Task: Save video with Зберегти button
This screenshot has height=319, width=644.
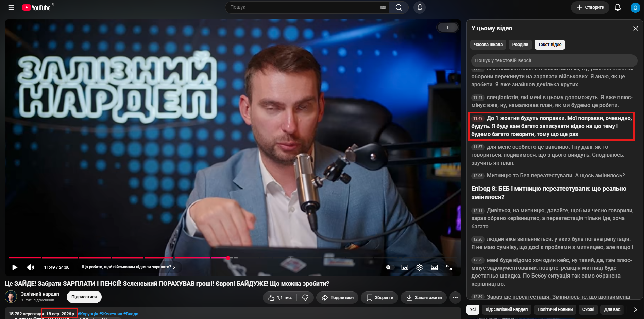Action: (379, 298)
